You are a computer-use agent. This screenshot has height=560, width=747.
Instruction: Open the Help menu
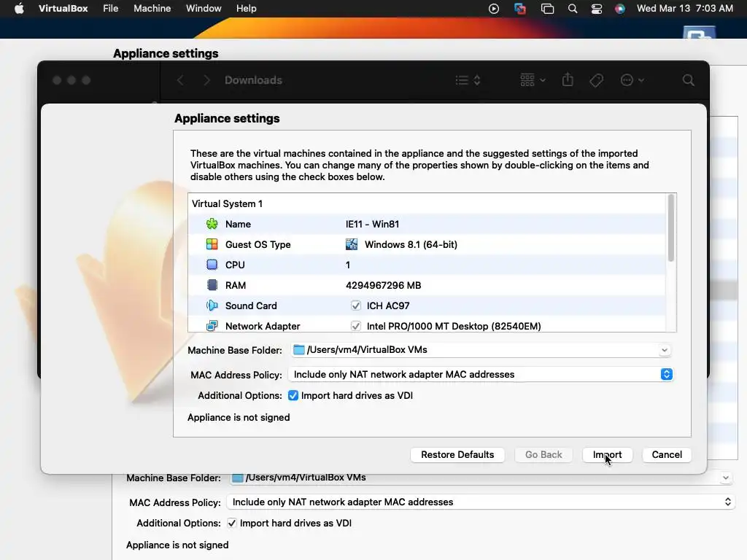(x=247, y=9)
